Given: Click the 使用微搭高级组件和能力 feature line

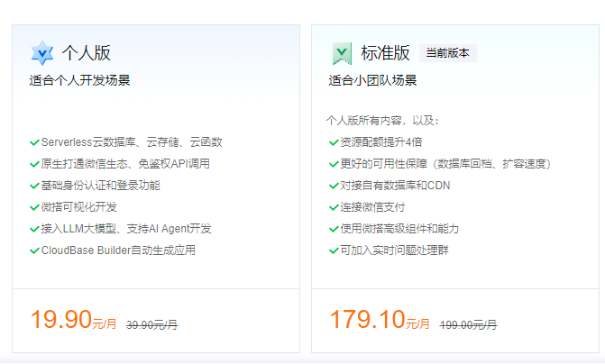Looking at the screenshot, I should coord(399,229).
